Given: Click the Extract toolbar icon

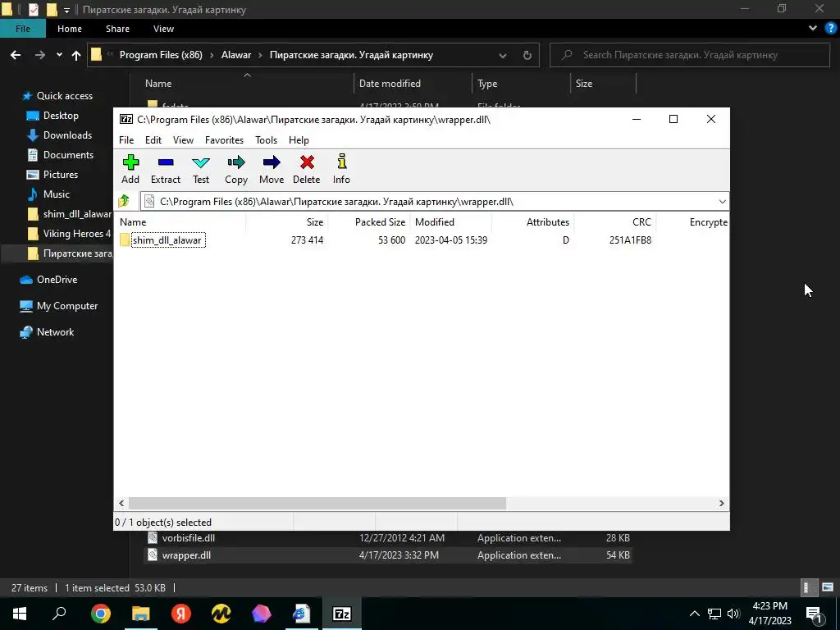Looking at the screenshot, I should pos(166,169).
